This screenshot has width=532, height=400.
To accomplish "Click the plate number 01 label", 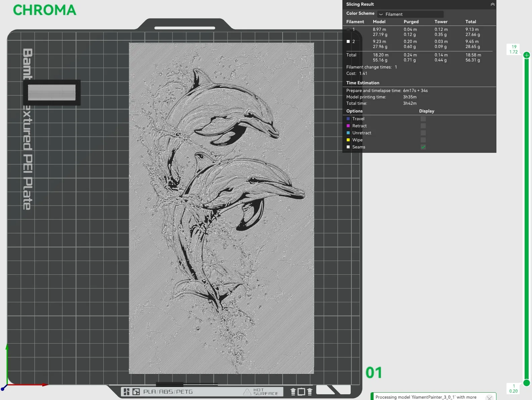I will coord(374,373).
